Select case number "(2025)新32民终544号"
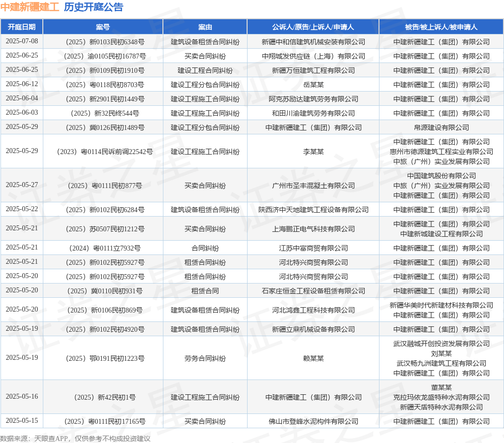The image size is (504, 443). [103, 114]
